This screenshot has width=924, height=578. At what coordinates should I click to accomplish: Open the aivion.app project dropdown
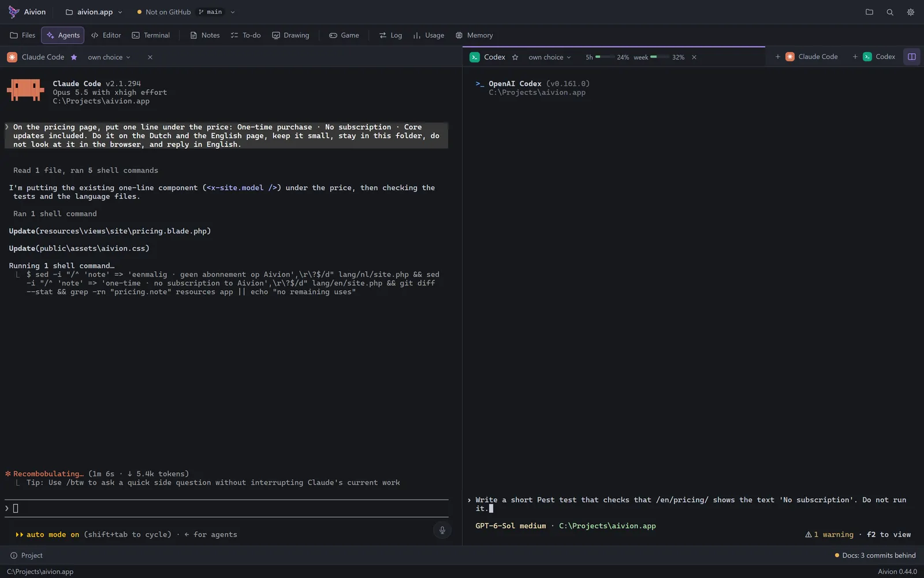point(94,12)
